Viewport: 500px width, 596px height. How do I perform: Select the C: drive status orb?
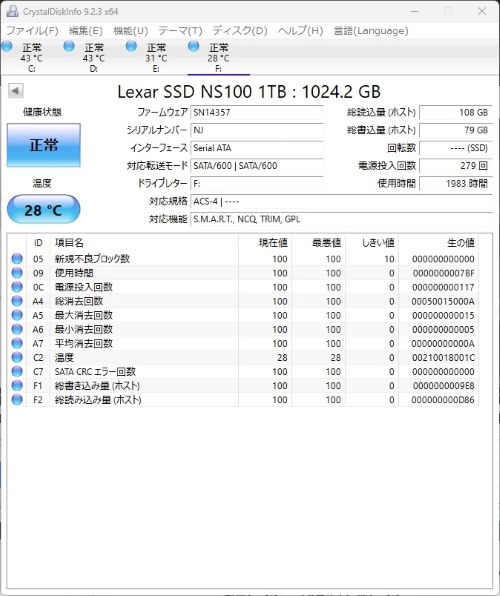tap(7, 46)
